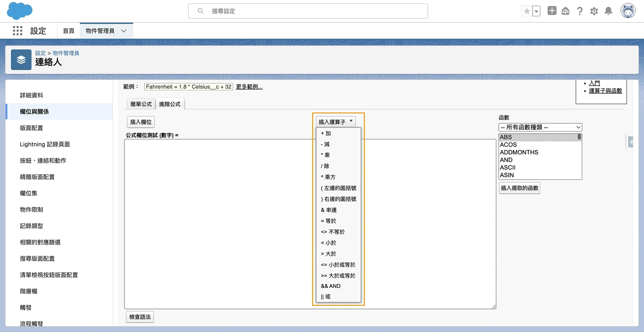Open the app launcher waffle icon
The image size is (644, 332).
[17, 31]
